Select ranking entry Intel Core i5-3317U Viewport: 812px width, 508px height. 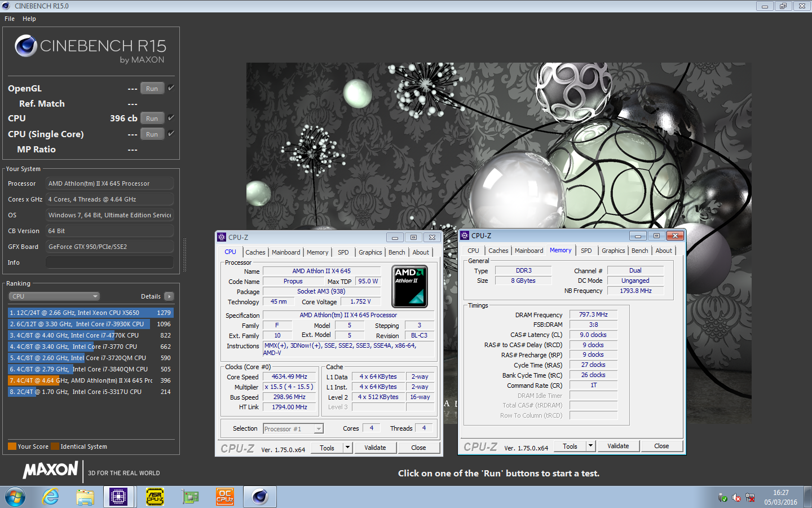[x=90, y=392]
